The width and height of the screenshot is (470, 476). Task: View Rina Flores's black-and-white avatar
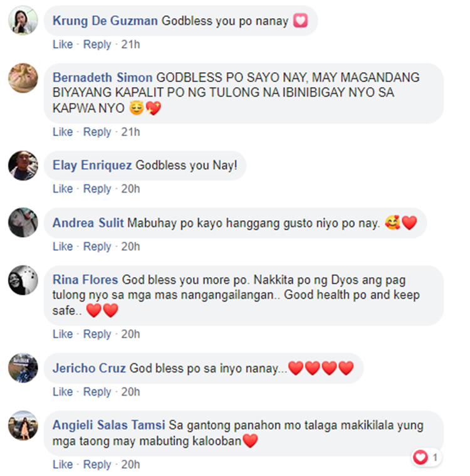[x=23, y=280]
